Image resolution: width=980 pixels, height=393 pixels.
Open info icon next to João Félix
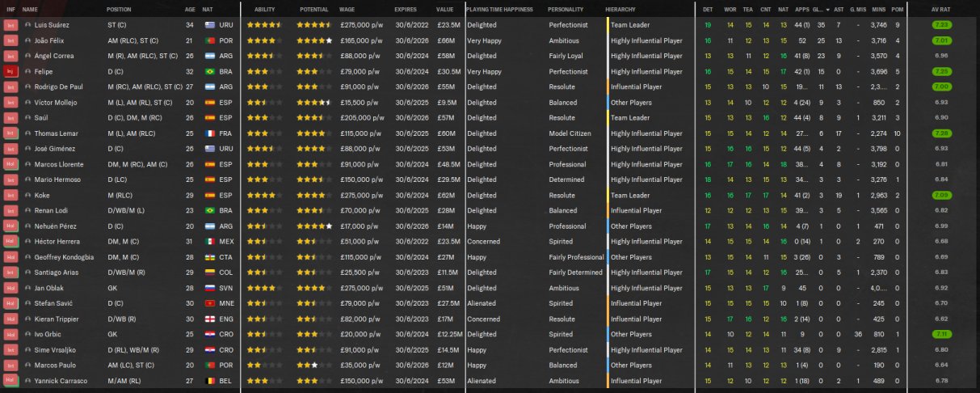pos(28,40)
